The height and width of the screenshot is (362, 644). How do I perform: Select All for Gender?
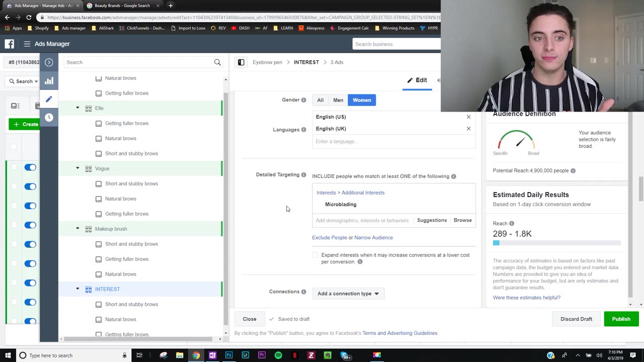(320, 100)
